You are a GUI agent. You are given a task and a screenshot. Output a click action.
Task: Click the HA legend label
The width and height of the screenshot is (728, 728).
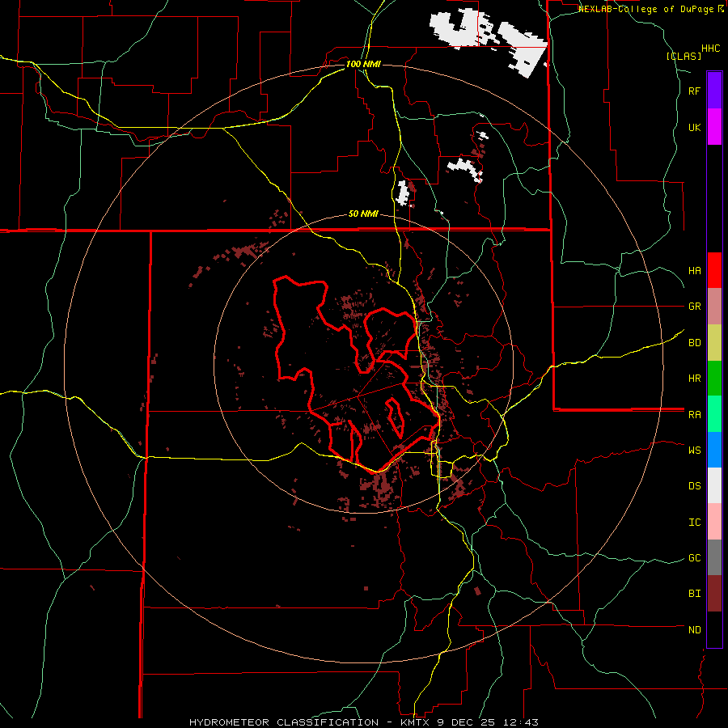(694, 270)
